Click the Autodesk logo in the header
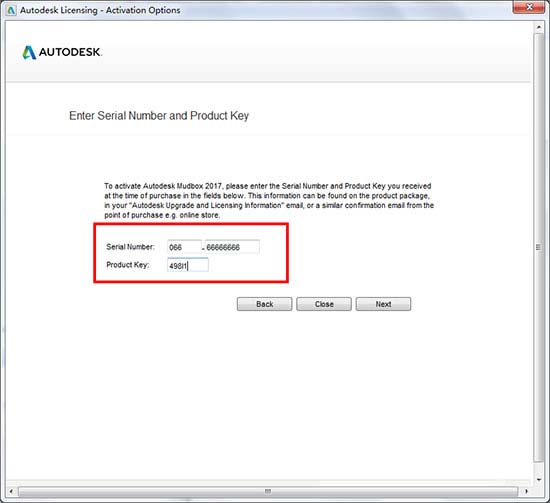 click(x=62, y=52)
